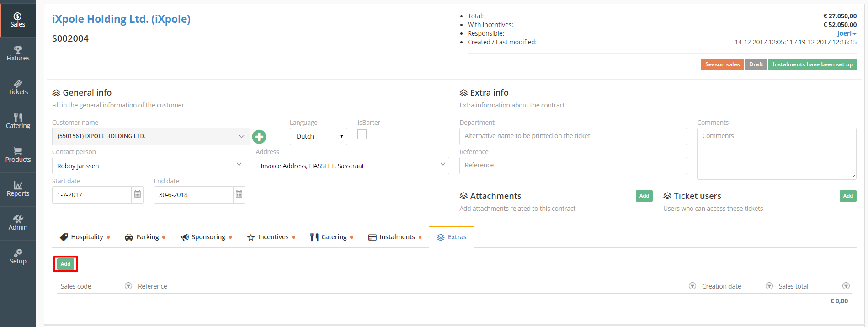Sort by the Sales code column header

pos(76,286)
